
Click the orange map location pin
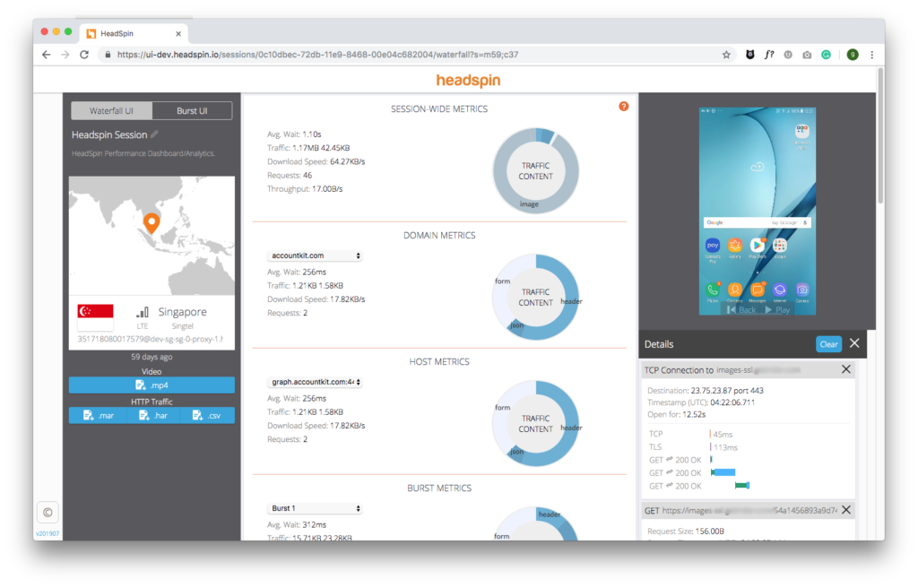[152, 223]
